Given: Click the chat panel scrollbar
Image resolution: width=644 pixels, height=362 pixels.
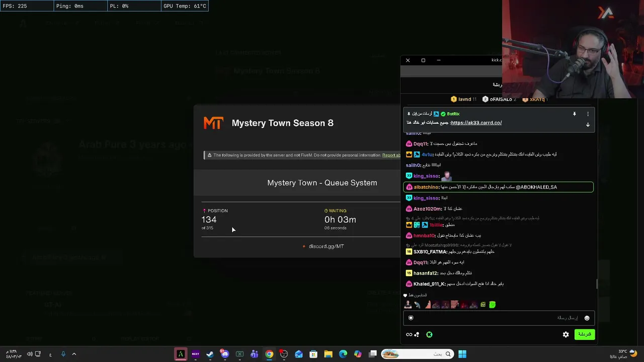Looking at the screenshot, I should click(597, 284).
